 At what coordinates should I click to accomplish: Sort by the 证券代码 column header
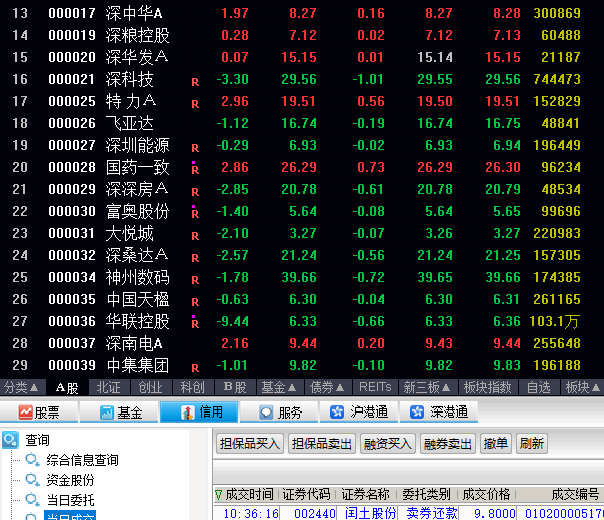pyautogui.click(x=306, y=494)
